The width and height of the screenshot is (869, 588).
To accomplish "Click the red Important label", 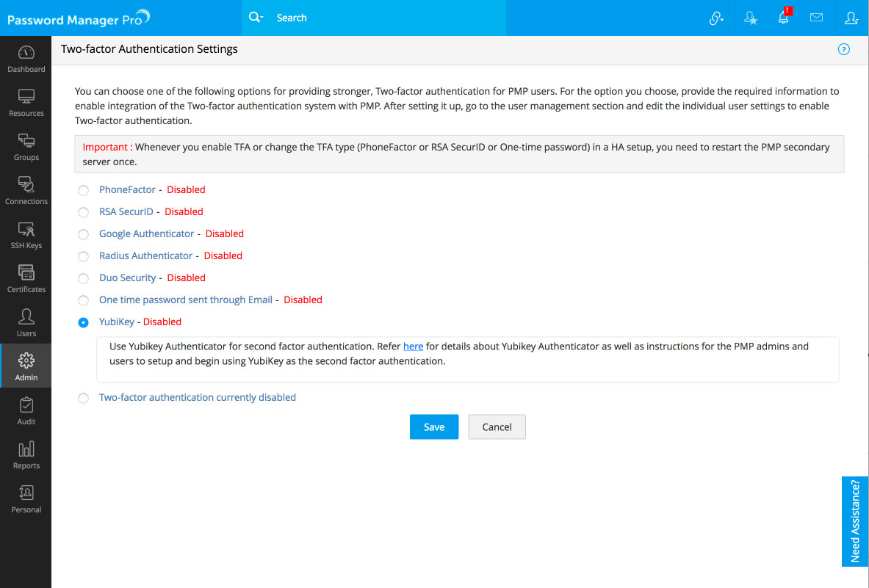I will click(x=107, y=148).
